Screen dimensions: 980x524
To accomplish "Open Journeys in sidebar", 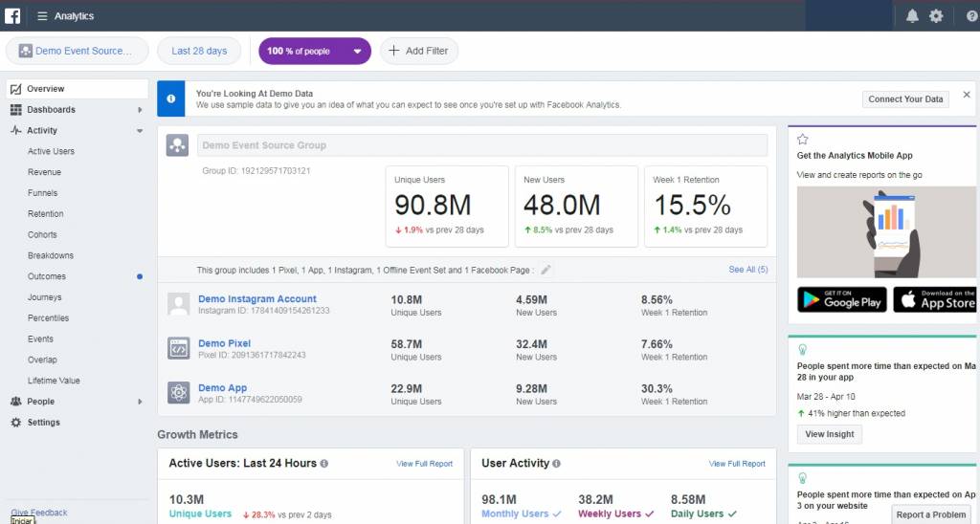I will [44, 297].
